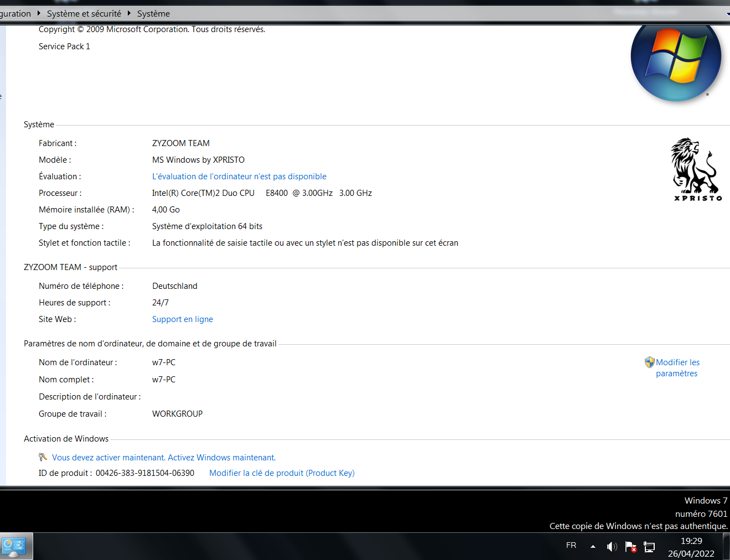This screenshot has width=730, height=560.
Task: Open the Support en ligne link
Action: tap(183, 319)
